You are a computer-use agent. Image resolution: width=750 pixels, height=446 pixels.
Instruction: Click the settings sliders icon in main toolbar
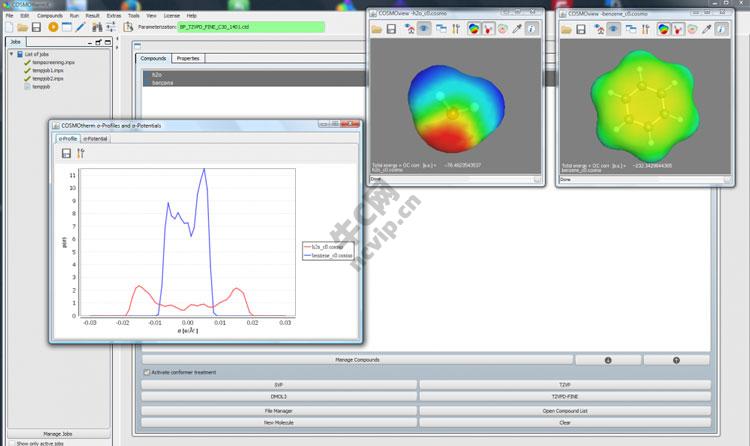click(110, 27)
